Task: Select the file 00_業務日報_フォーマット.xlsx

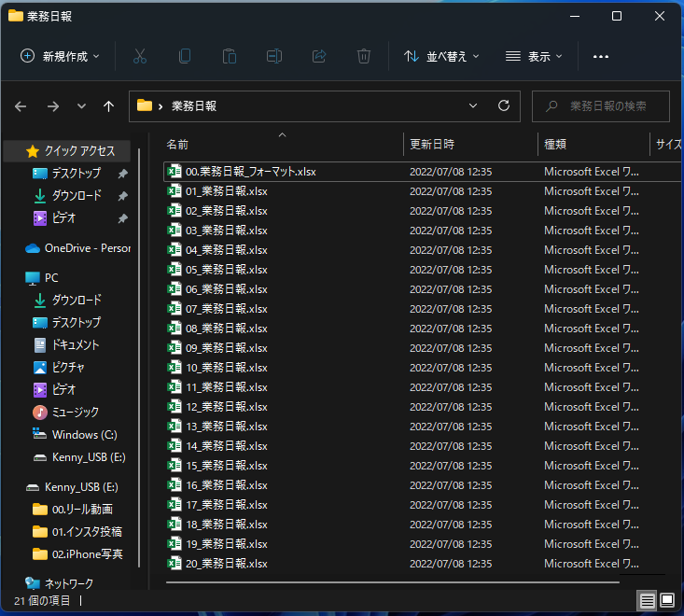Action: [x=251, y=172]
